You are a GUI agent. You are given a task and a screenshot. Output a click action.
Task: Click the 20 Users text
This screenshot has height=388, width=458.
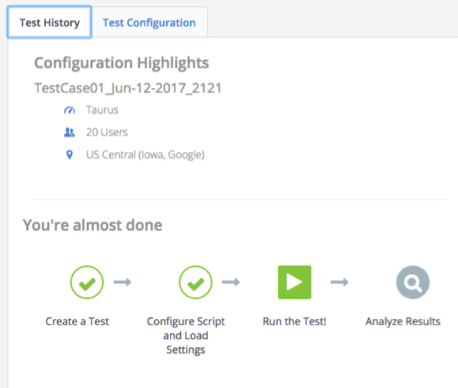(107, 132)
